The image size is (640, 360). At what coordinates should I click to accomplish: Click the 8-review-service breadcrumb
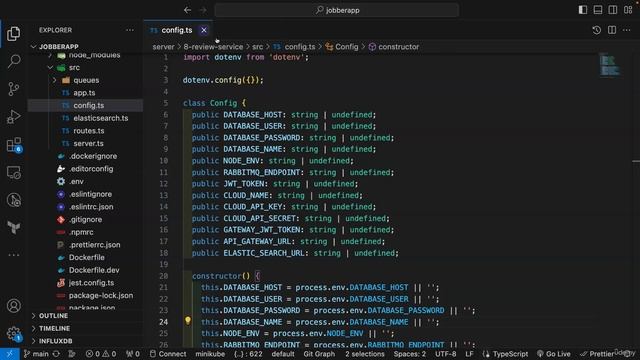pos(213,47)
